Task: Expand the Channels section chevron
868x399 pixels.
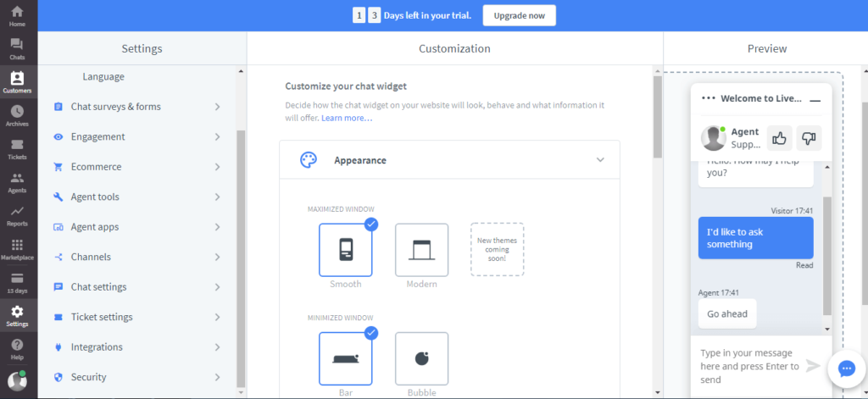Action: click(218, 257)
